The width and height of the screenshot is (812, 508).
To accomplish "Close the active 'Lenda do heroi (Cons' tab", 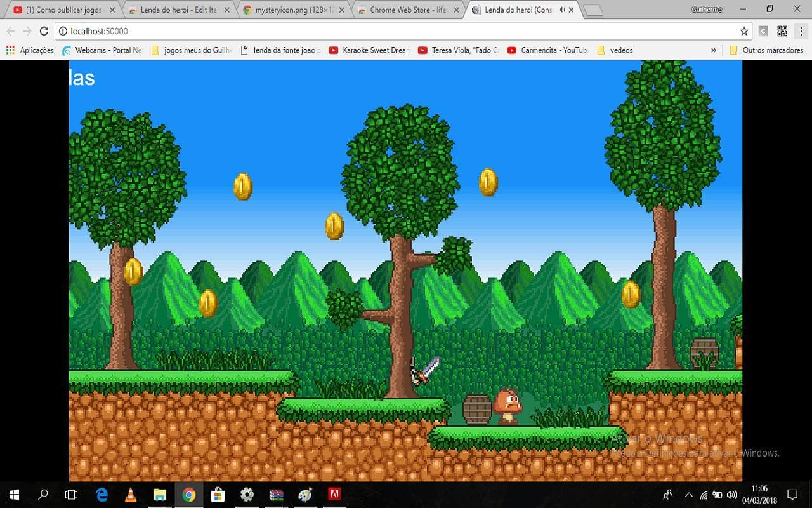I will coord(572,10).
